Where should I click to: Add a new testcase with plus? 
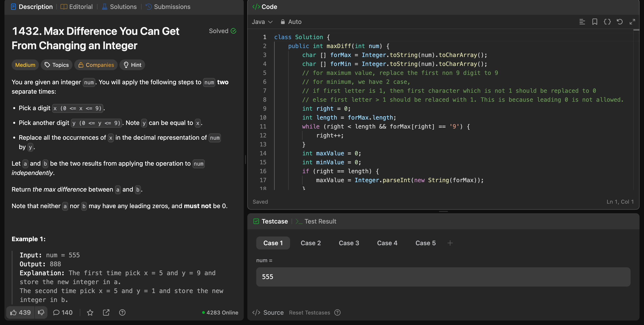(x=450, y=243)
